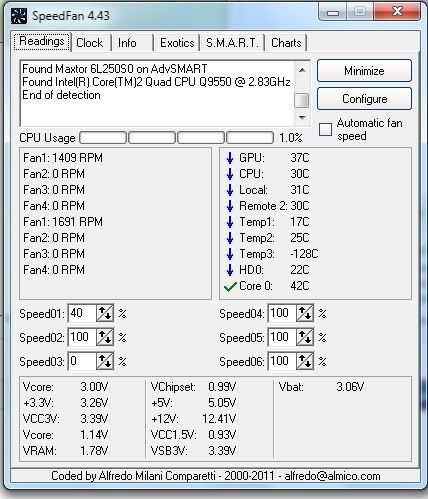This screenshot has height=499, width=428.
Task: Click the Speed06 spinner arrows
Action: [305, 361]
